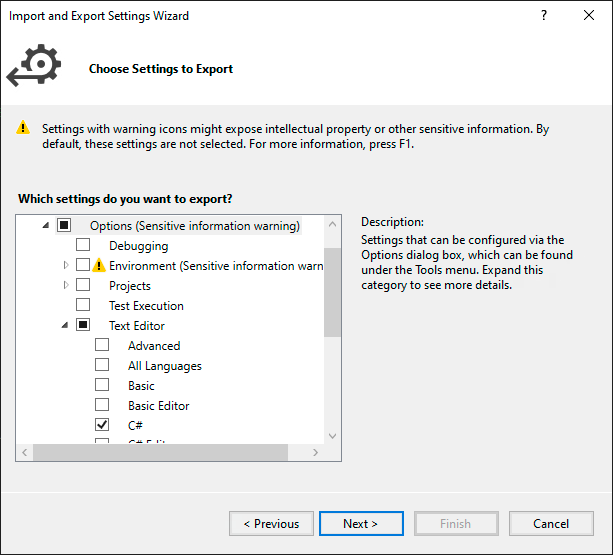This screenshot has width=613, height=555.
Task: Click the vertical scrollbar down arrow
Action: [x=333, y=436]
